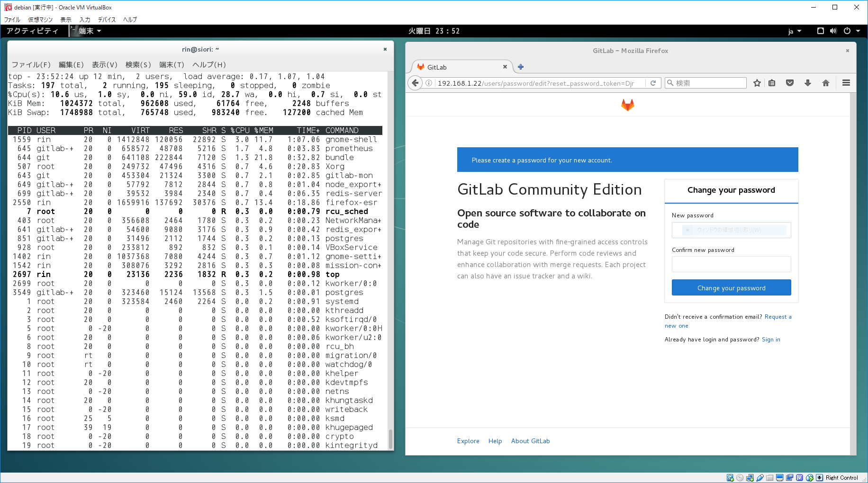Click the Firefox 検索 search box
This screenshot has width=868, height=483.
[706, 83]
